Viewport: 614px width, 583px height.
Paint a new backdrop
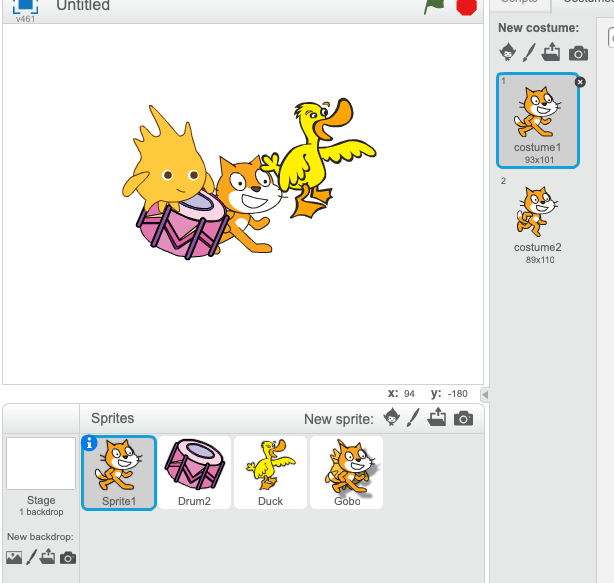tap(32, 557)
